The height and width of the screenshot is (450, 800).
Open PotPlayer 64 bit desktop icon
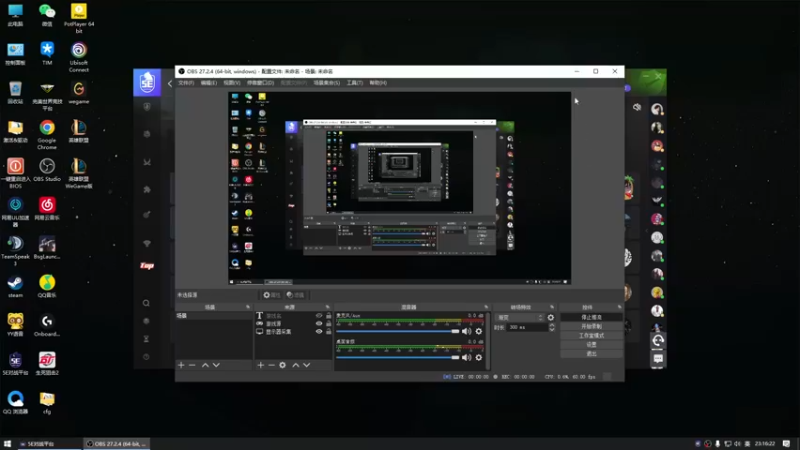pyautogui.click(x=79, y=18)
